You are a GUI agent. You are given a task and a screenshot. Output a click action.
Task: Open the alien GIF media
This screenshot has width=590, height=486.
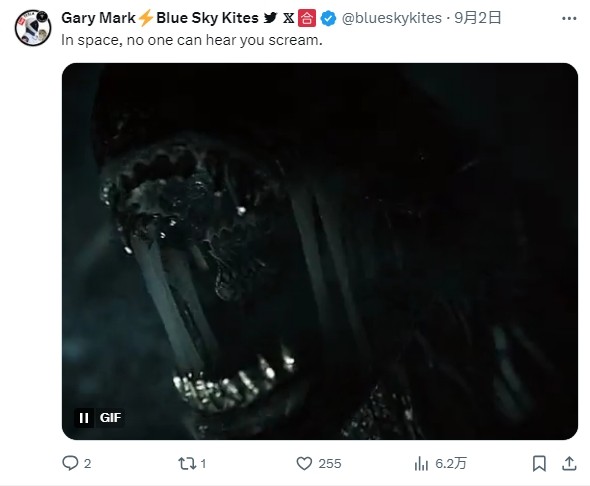320,251
